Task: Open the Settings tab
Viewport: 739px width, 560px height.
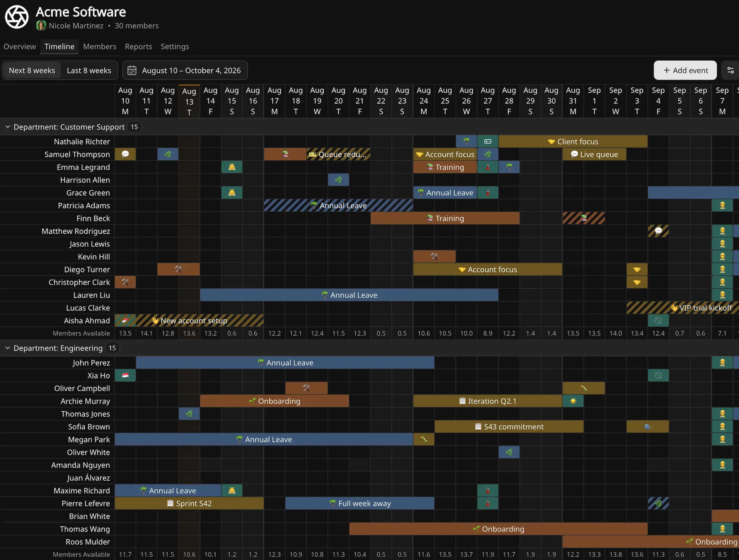Action: [x=175, y=46]
